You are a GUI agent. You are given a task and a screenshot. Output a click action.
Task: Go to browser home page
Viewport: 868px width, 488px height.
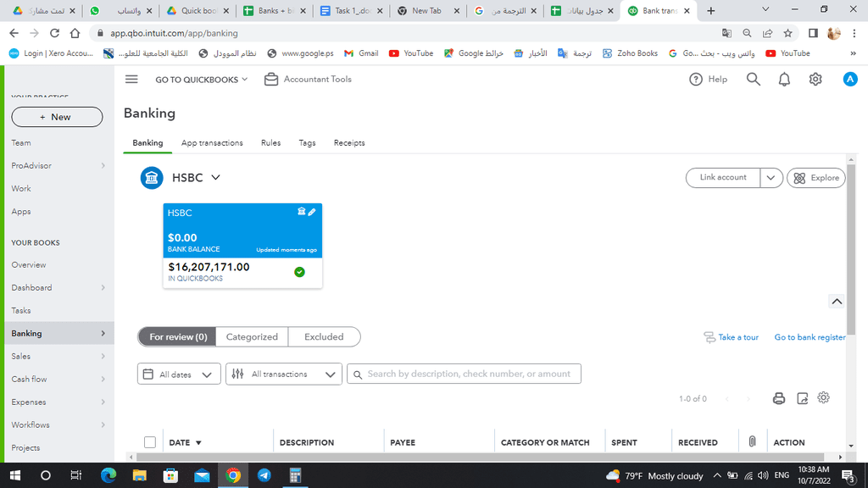(75, 33)
